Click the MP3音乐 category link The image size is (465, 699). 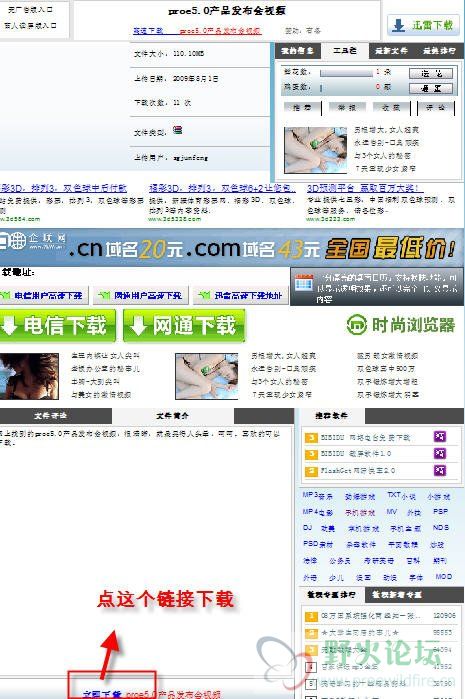point(317,496)
